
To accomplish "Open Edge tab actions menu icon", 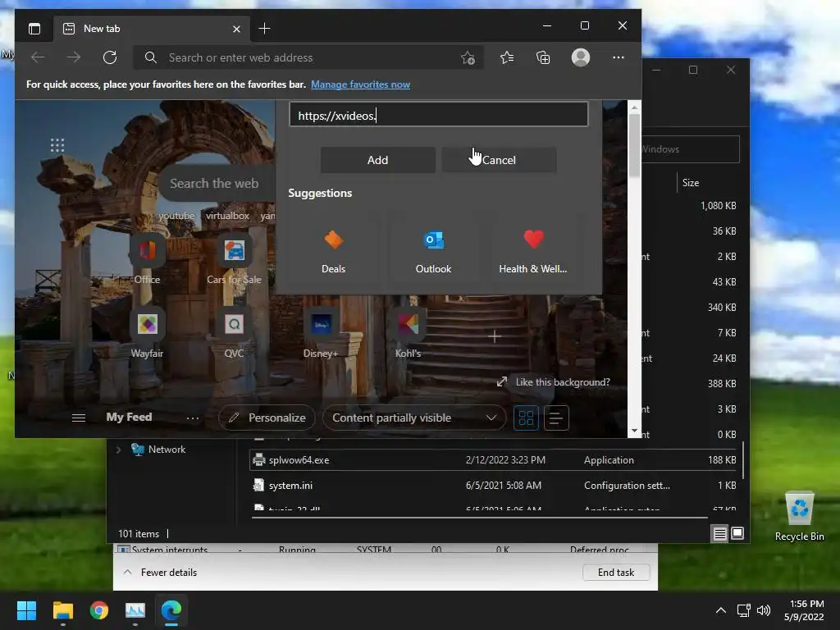I will pyautogui.click(x=34, y=29).
